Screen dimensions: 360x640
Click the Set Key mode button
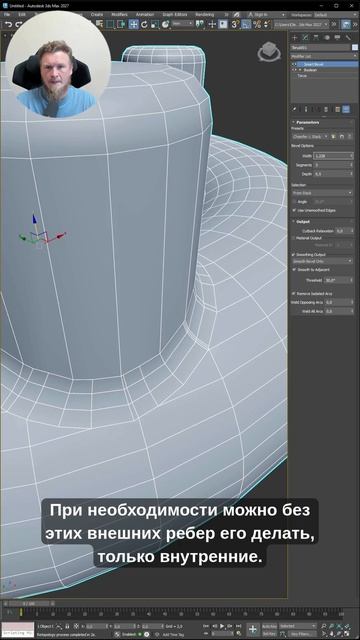269,633
